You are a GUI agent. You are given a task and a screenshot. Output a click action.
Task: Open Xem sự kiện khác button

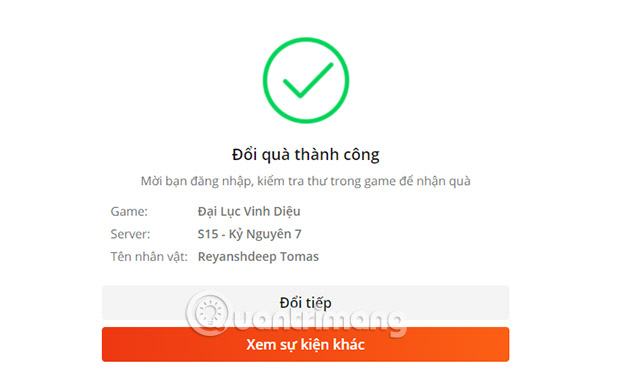(x=305, y=345)
